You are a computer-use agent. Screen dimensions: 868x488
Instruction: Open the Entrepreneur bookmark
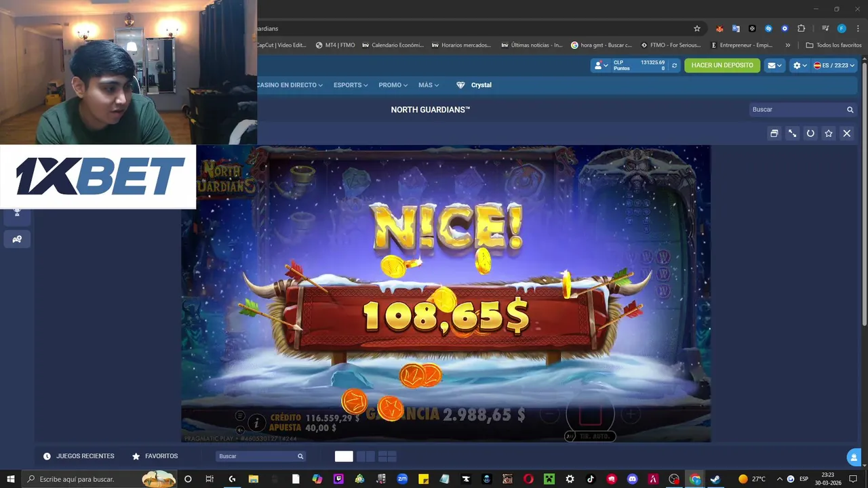(x=741, y=45)
